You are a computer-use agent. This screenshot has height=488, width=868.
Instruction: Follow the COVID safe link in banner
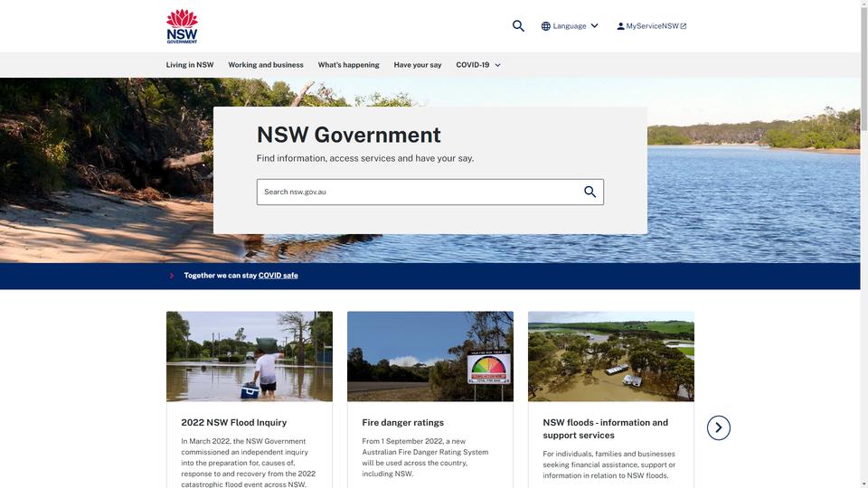[278, 276]
